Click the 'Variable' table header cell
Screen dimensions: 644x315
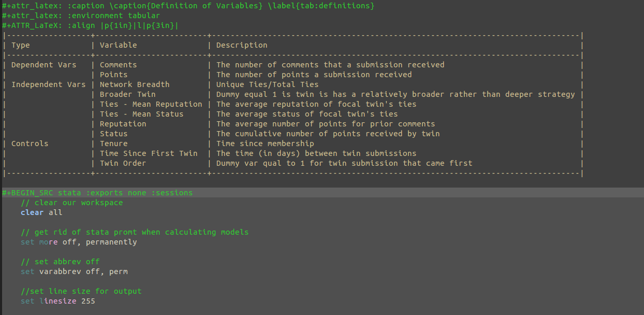(118, 45)
